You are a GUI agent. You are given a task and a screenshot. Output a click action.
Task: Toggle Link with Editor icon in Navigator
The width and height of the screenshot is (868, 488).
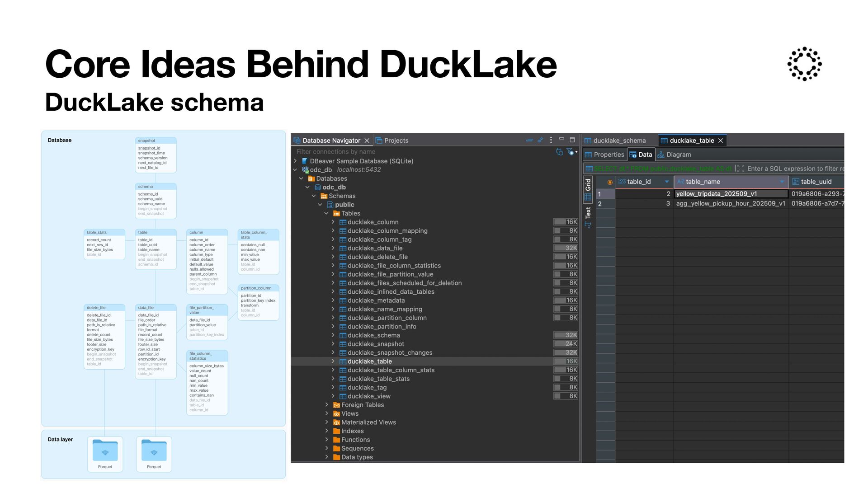[540, 140]
